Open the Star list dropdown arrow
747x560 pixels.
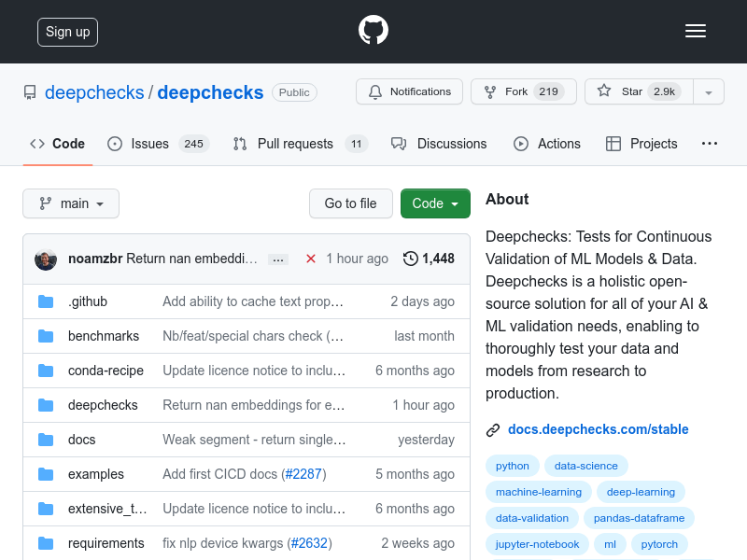tap(709, 91)
